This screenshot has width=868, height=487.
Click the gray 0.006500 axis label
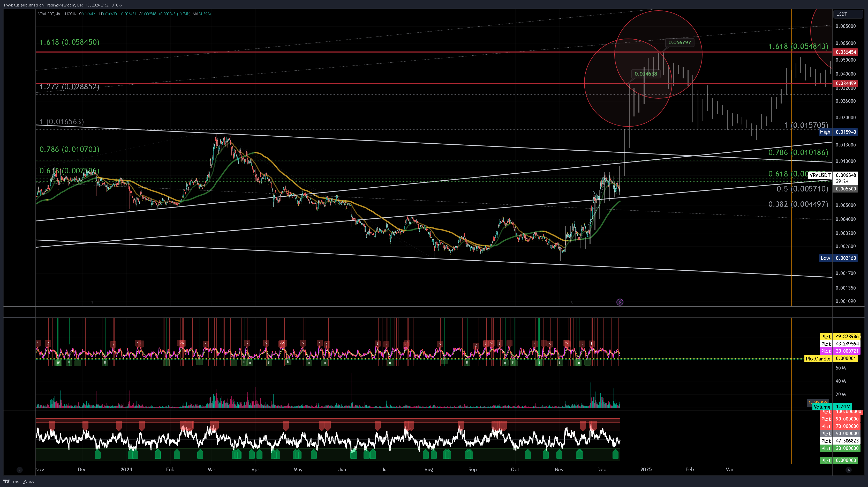(x=845, y=189)
